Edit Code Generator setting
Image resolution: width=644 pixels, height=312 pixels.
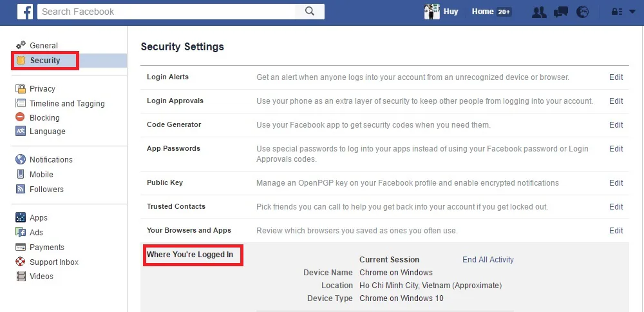coord(616,124)
